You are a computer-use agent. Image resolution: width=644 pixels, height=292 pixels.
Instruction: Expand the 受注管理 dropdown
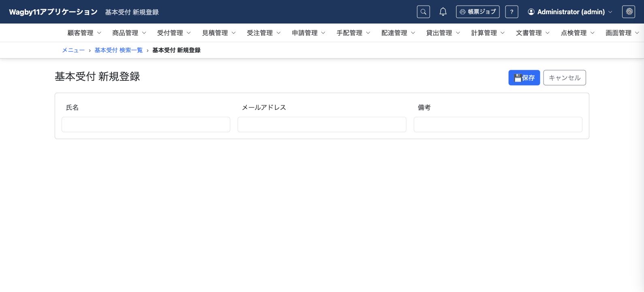(264, 33)
